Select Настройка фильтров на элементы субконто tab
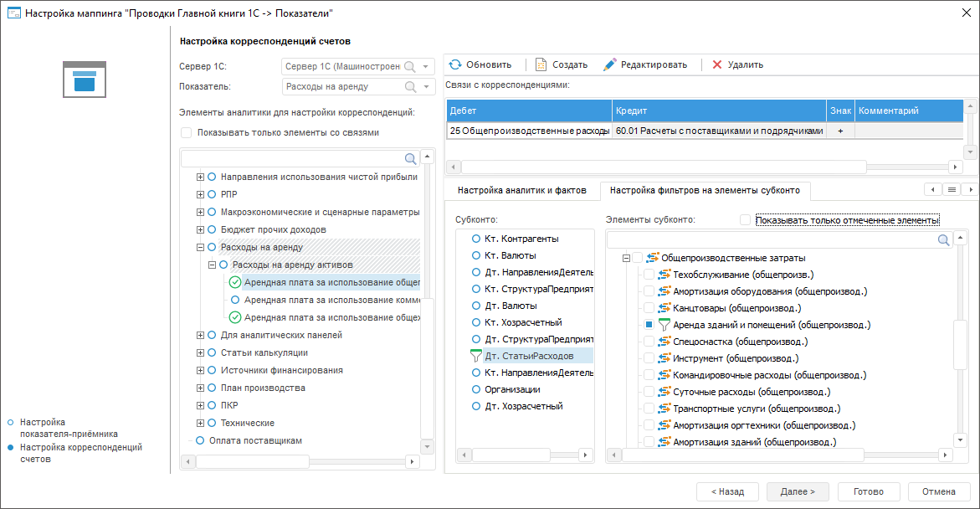Viewport: 980px width, 509px height. coord(705,191)
